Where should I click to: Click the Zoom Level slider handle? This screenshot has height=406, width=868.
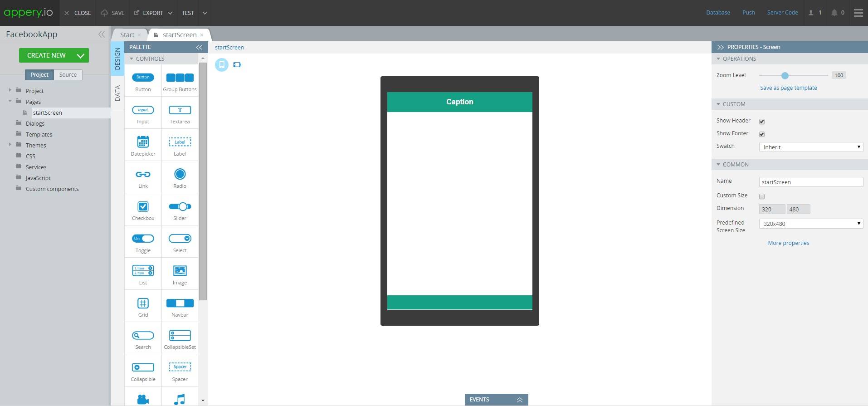pos(785,76)
